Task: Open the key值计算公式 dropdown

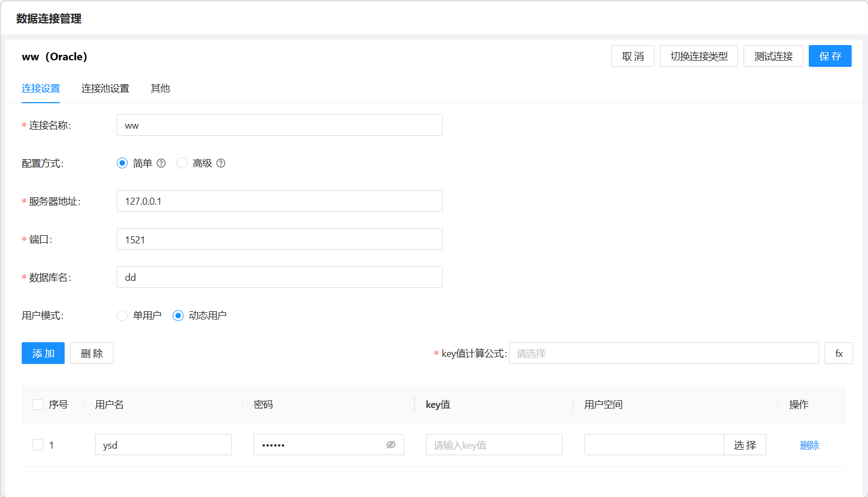Action: pos(663,354)
